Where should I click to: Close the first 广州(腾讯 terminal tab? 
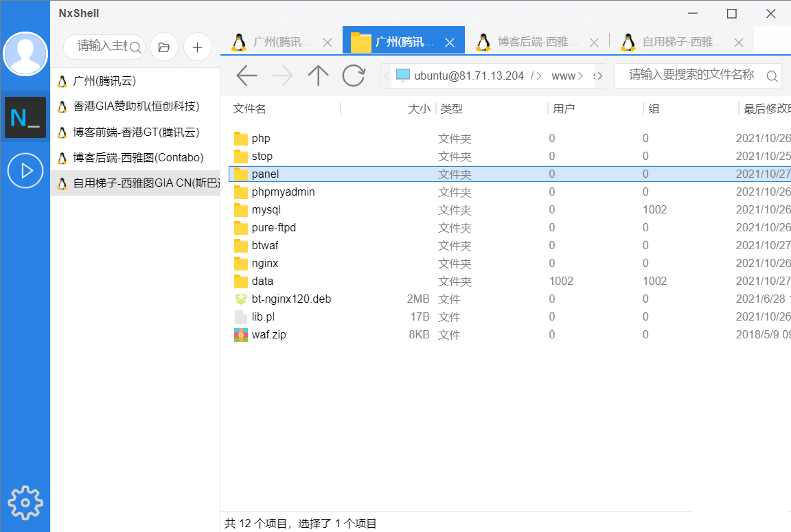point(328,43)
